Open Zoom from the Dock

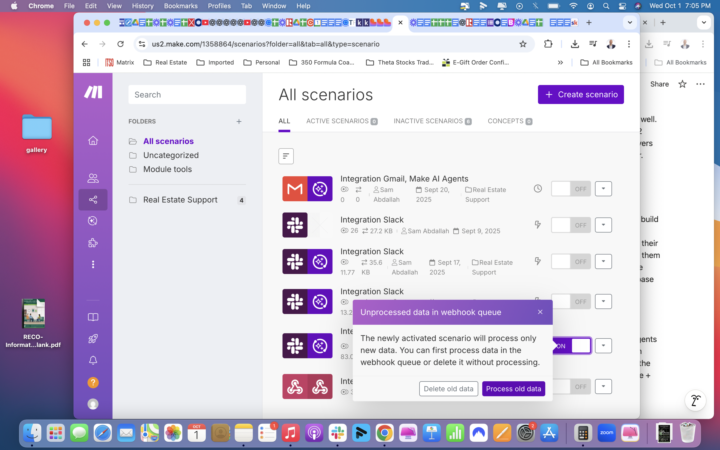[x=607, y=433]
